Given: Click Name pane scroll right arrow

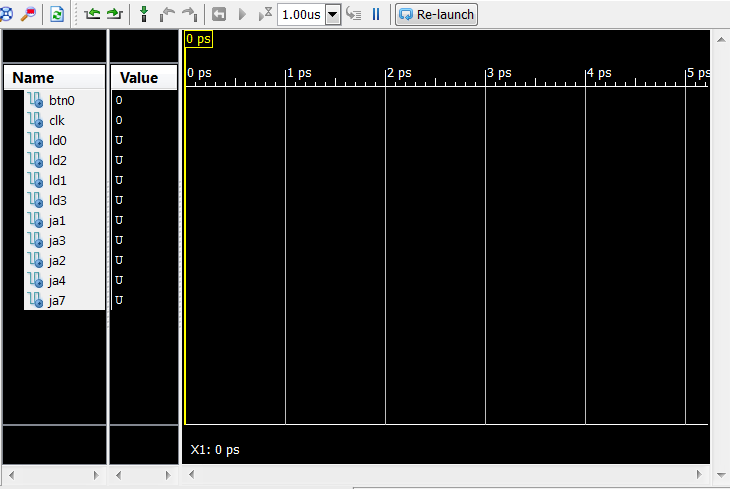Looking at the screenshot, I should 96,475.
